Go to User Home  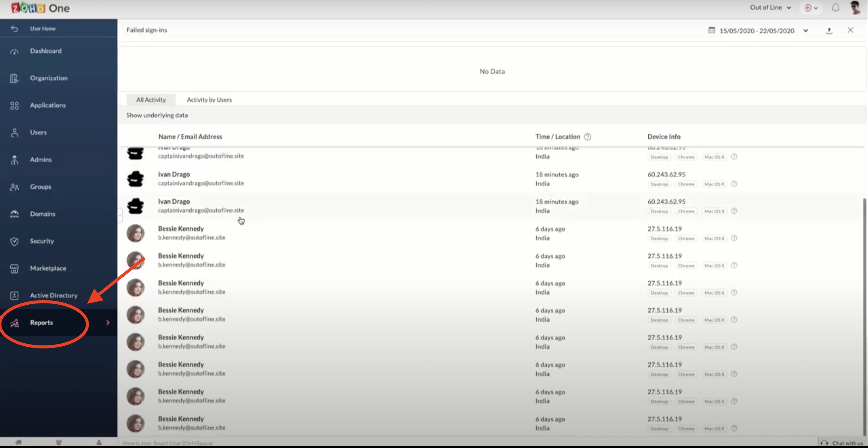coord(43,29)
